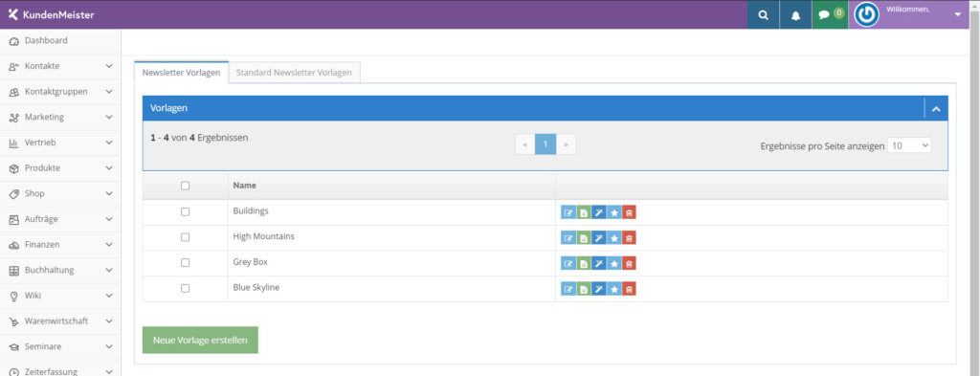
Task: Open Finanzen sidebar item
Action: click(x=60, y=246)
